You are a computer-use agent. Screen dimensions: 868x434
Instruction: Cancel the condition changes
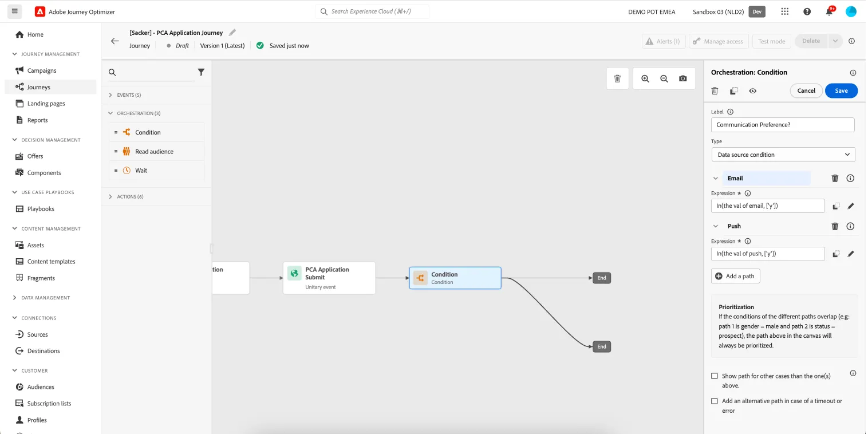806,91
